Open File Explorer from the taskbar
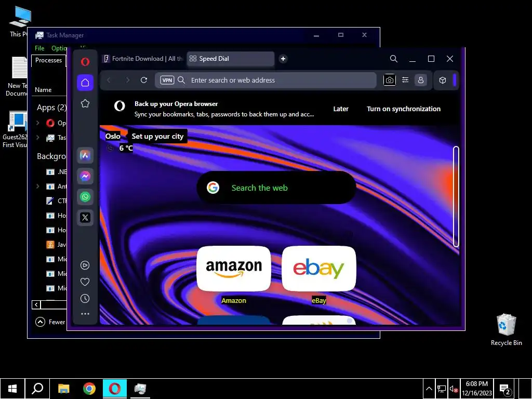Viewport: 532px width, 399px height. coord(63,389)
